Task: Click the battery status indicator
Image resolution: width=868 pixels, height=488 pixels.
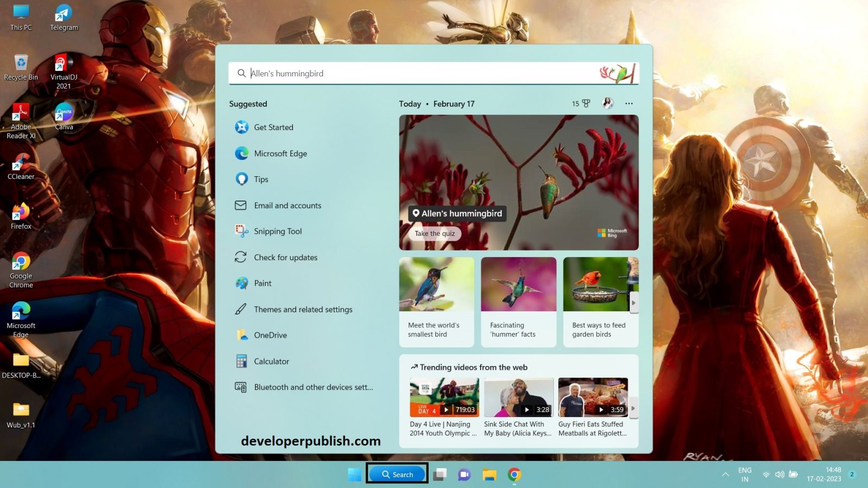Action: click(794, 474)
